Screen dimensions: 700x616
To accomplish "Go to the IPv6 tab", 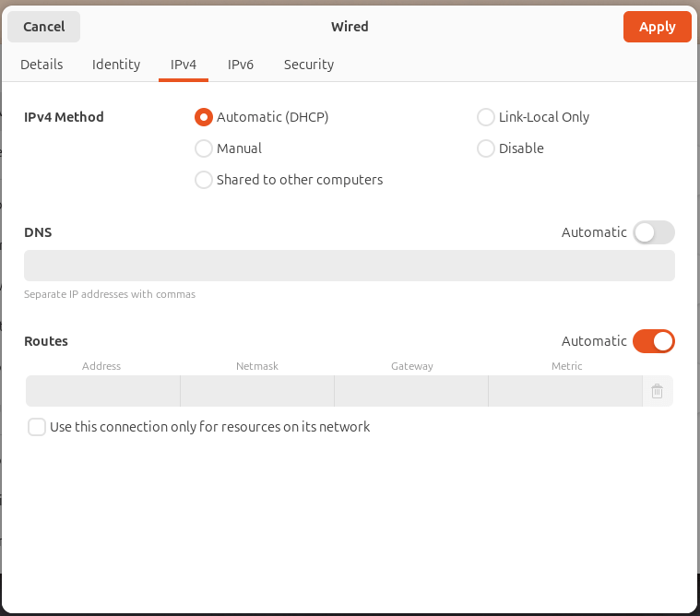I will 241,65.
